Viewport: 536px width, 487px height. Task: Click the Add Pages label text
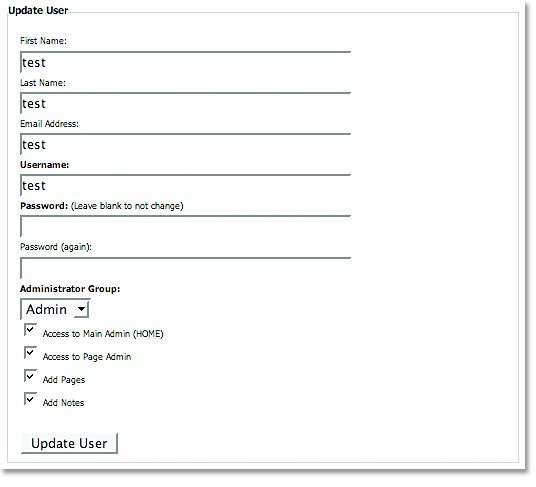tap(64, 380)
